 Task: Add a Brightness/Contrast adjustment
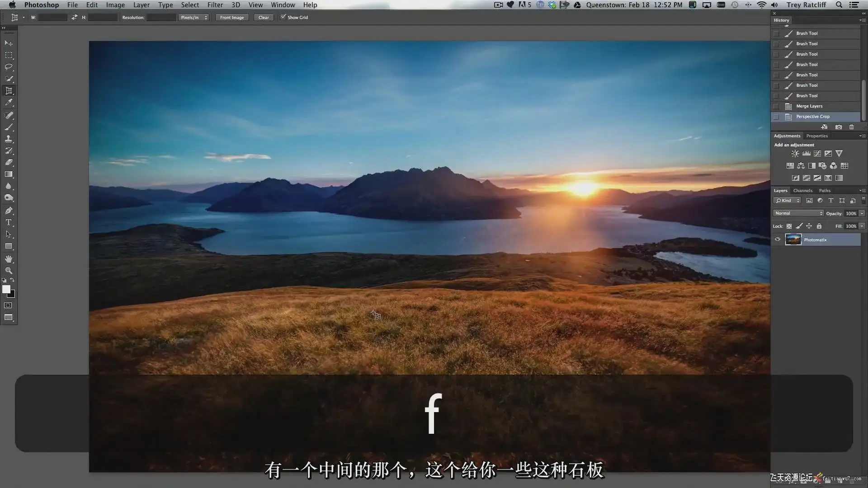(x=795, y=154)
